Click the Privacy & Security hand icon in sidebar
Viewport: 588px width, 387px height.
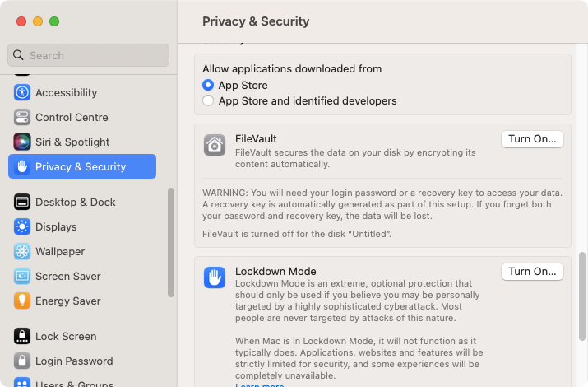click(22, 166)
